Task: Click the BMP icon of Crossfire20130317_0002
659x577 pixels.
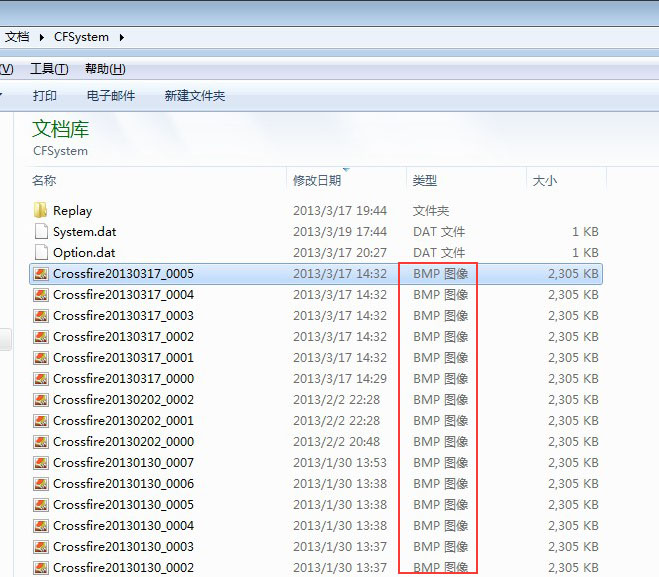Action: click(x=41, y=337)
